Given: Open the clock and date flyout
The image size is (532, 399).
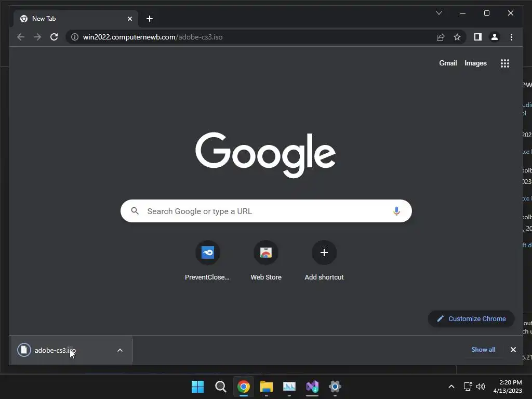Looking at the screenshot, I should (x=508, y=387).
